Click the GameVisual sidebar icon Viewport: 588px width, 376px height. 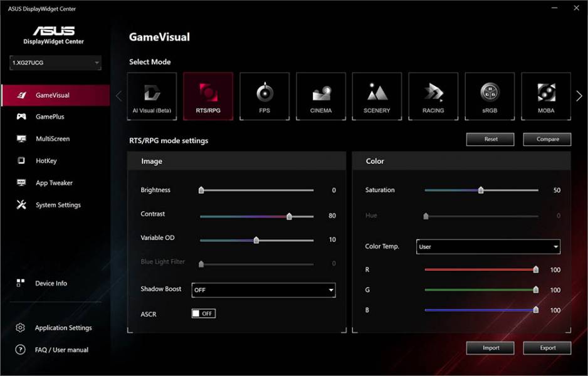[x=21, y=95]
